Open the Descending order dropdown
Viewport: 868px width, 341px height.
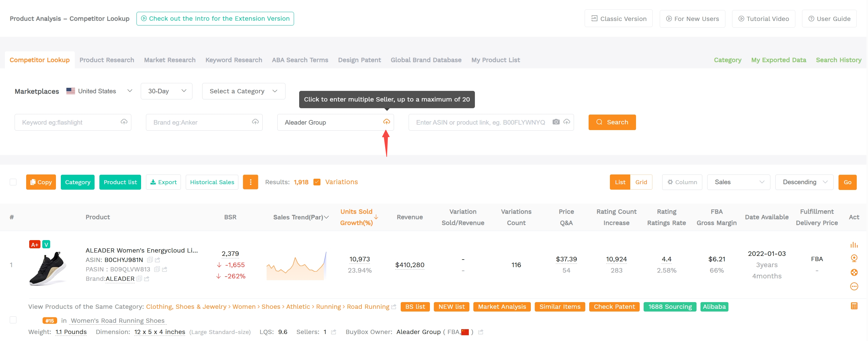[804, 182]
